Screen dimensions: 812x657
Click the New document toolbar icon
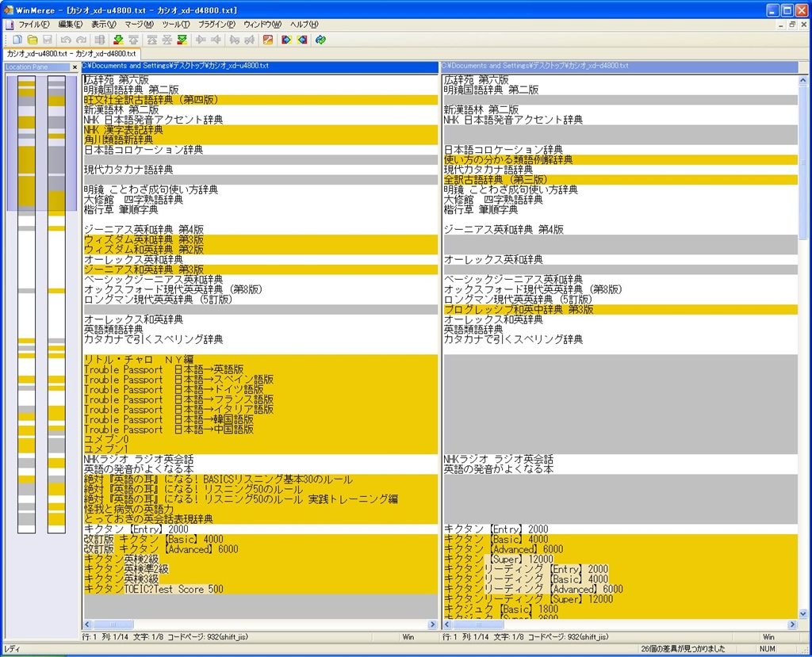(17, 40)
